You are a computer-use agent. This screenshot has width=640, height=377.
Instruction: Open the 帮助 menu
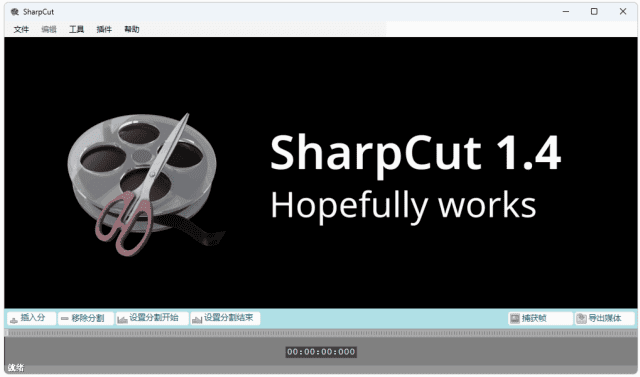tap(132, 29)
